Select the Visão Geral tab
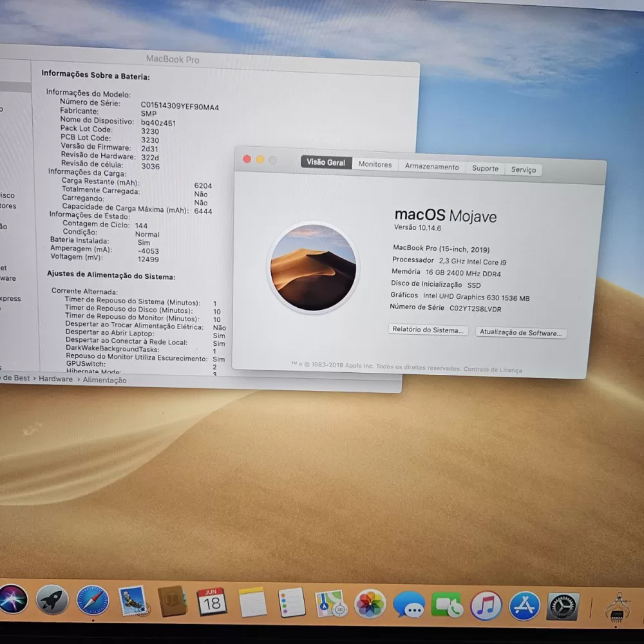Viewport: 644px width, 644px height. click(x=326, y=162)
